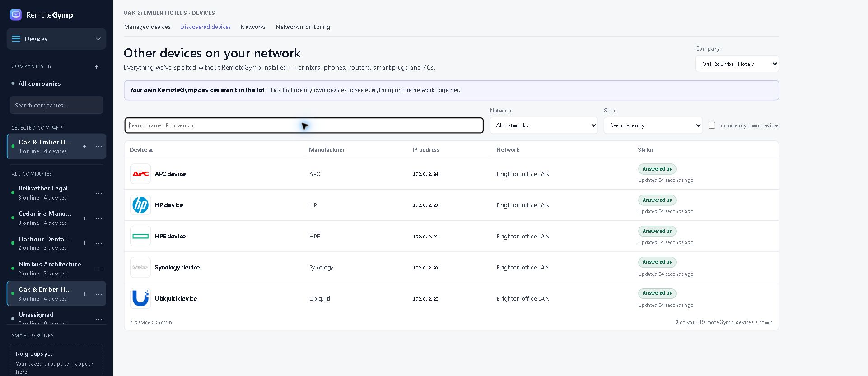
Task: Click Synology device name
Action: click(x=177, y=267)
